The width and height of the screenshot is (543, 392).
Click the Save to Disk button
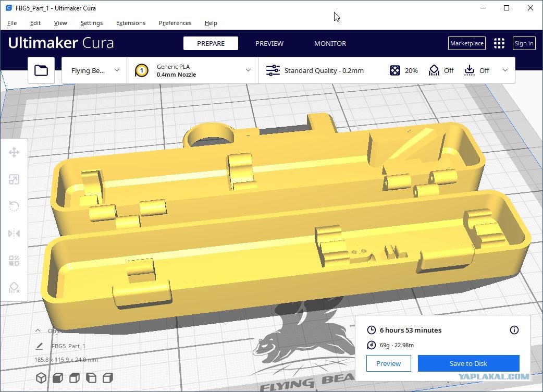click(x=468, y=363)
